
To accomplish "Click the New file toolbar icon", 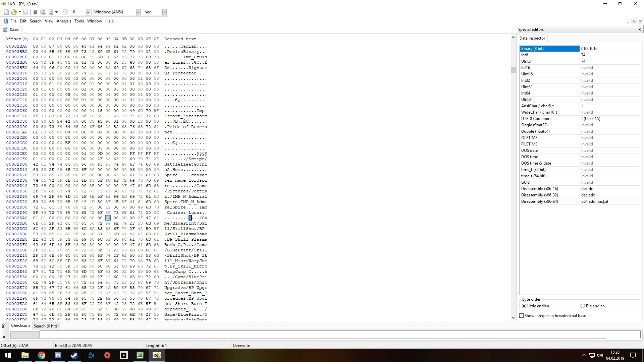I will [x=6, y=12].
